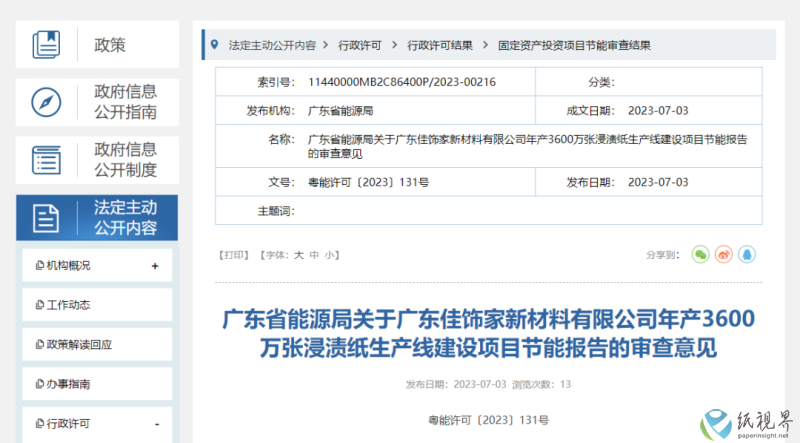
Task: Click the 成文日期 value 2023-07-03
Action: (658, 111)
